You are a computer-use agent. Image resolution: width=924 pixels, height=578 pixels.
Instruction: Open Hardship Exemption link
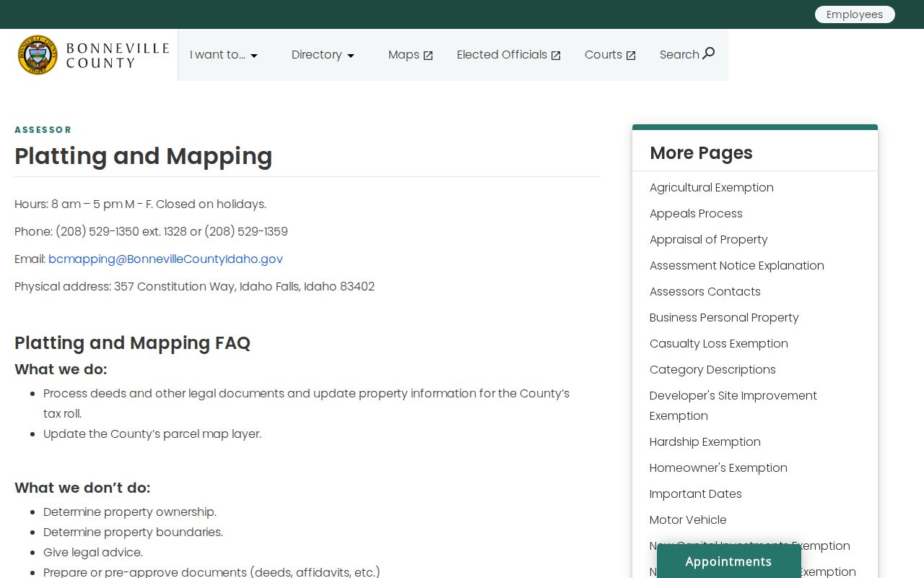[705, 441]
